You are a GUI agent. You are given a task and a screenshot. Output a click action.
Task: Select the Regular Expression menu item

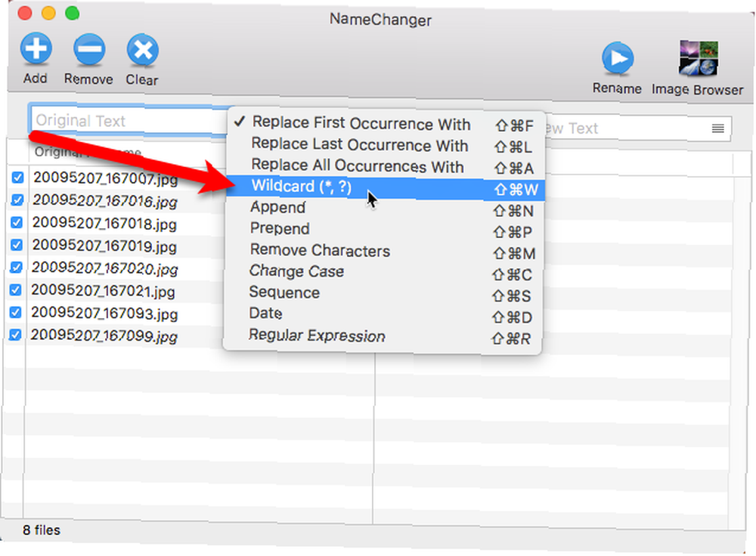383,336
